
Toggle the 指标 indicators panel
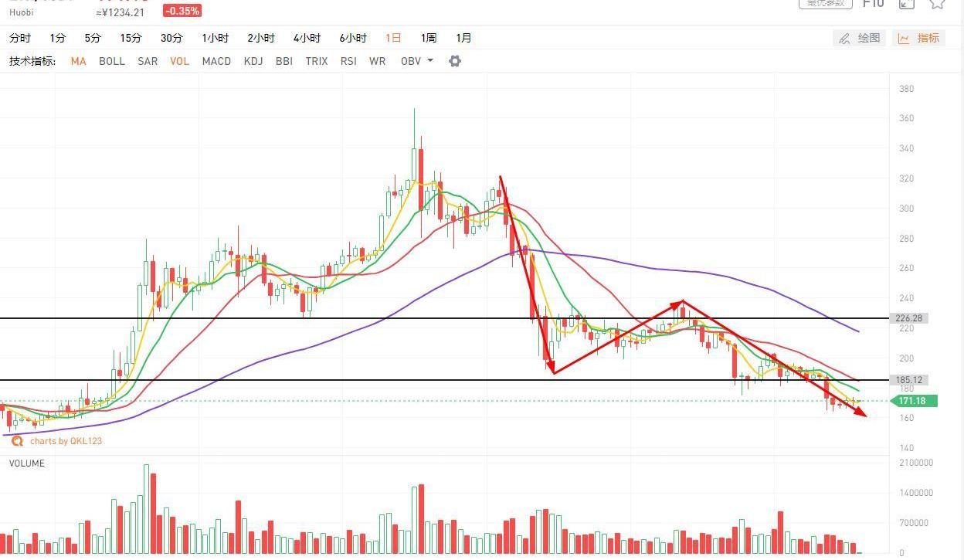click(x=919, y=38)
